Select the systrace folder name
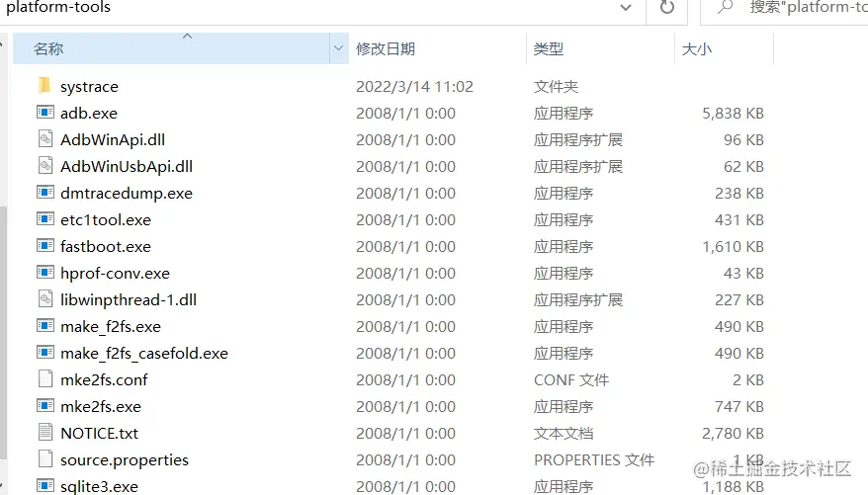The image size is (868, 495). pos(89,87)
